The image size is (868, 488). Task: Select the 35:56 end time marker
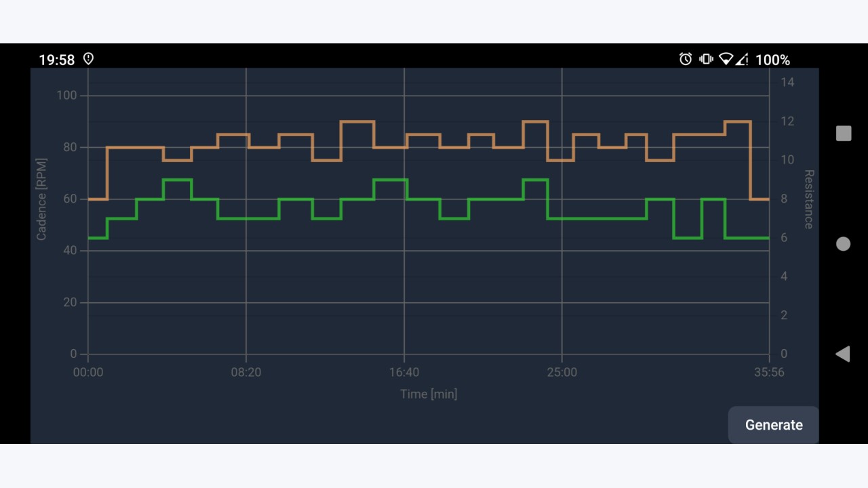(769, 372)
